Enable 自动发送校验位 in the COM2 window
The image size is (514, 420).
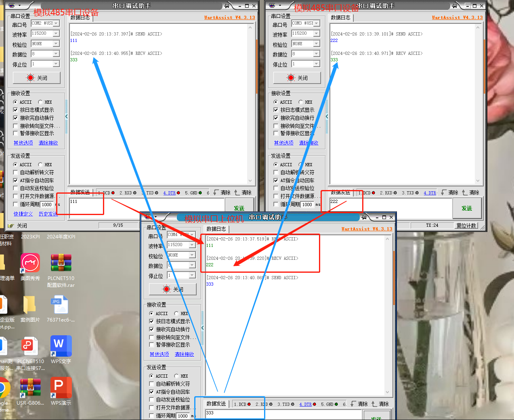[x=16, y=188]
